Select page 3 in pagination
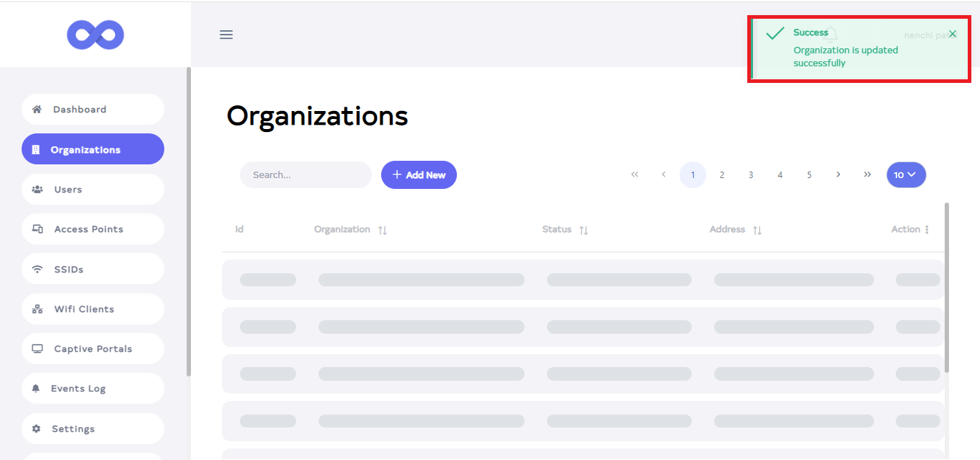 click(751, 174)
